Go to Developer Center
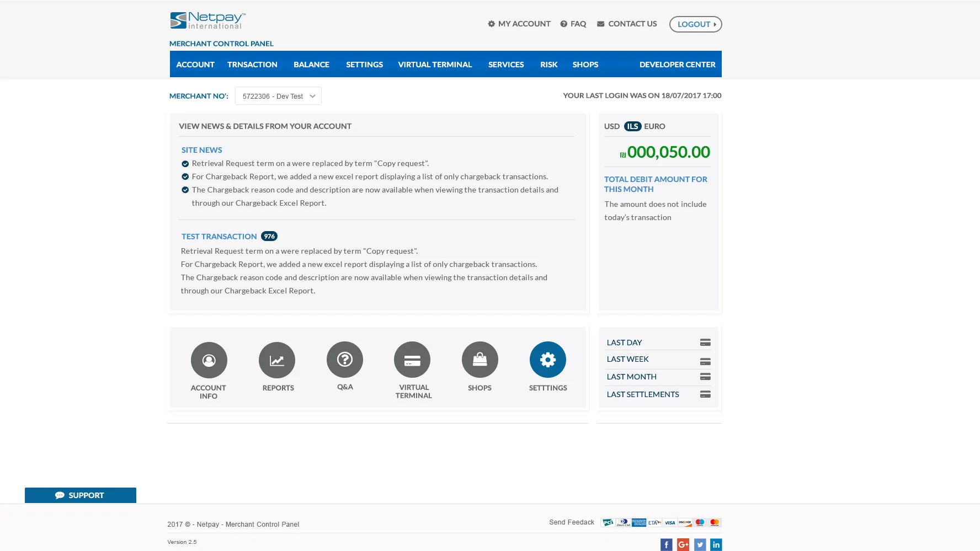980x551 pixels. click(678, 65)
